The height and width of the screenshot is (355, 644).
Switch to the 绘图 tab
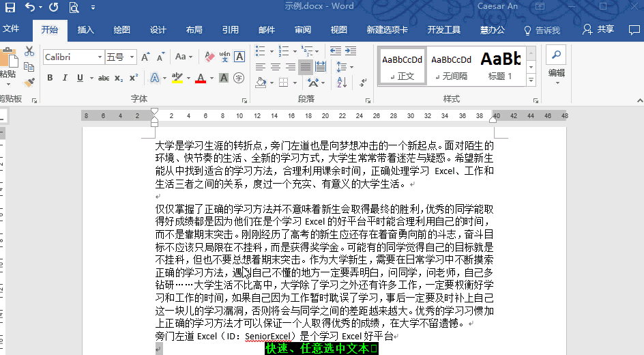click(122, 29)
